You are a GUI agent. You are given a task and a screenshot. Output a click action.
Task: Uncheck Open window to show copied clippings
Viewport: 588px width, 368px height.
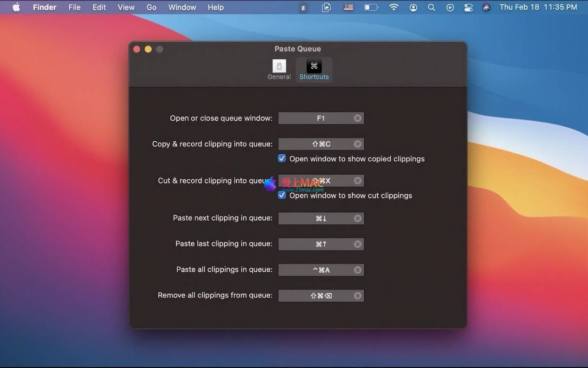pos(282,158)
